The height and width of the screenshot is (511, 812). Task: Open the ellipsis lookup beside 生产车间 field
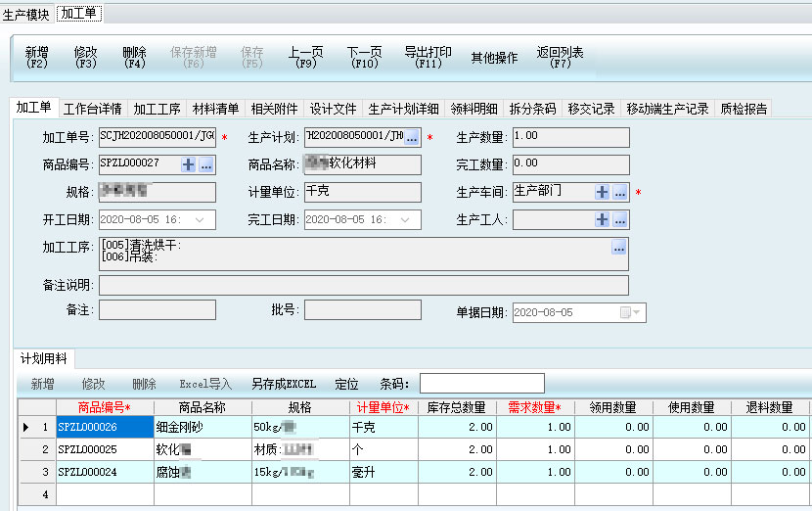click(620, 192)
